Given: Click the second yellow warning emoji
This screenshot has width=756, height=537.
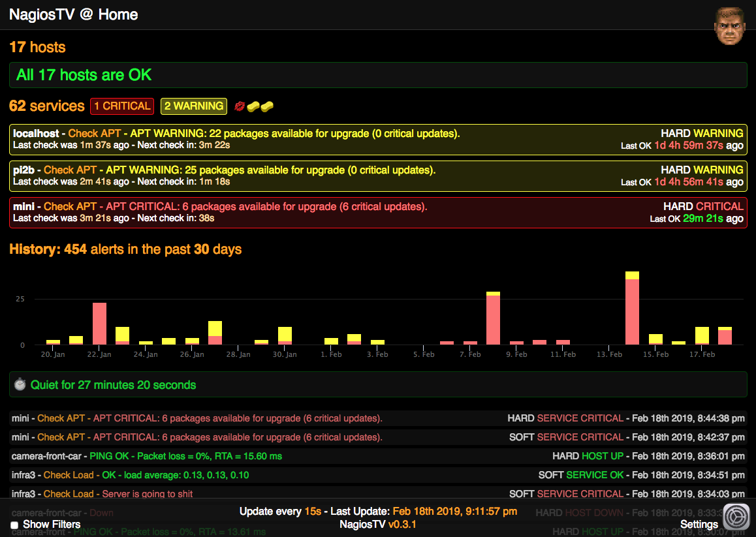Looking at the screenshot, I should pos(267,106).
